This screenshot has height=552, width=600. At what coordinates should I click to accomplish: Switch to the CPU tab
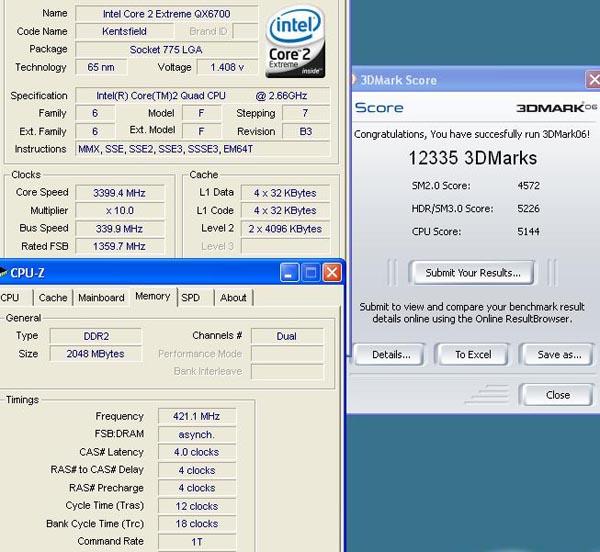[10, 298]
